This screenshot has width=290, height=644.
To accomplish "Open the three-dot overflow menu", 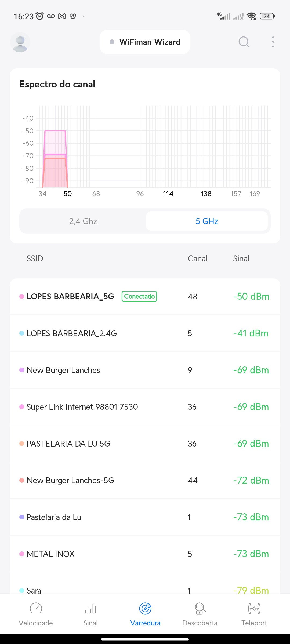I will pyautogui.click(x=273, y=42).
